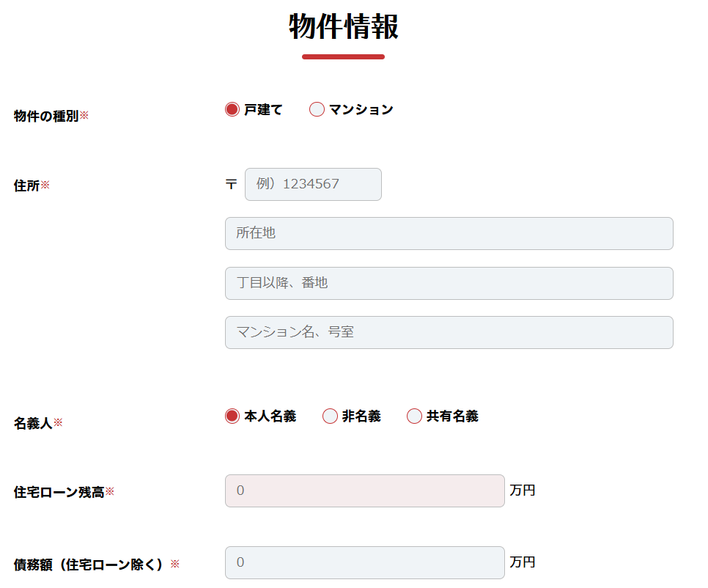The width and height of the screenshot is (708, 588).
Task: Click the 丁目以降、番地 input field
Action: pos(449,283)
